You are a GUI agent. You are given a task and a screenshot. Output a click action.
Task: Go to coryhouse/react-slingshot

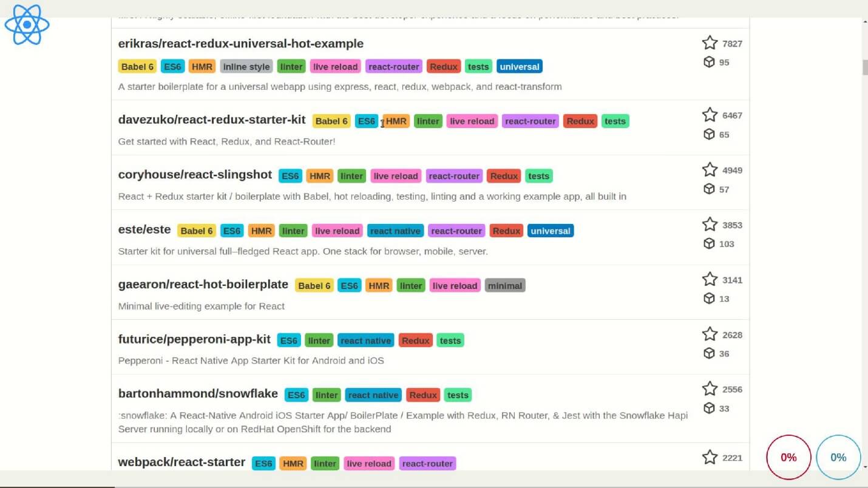pos(195,175)
